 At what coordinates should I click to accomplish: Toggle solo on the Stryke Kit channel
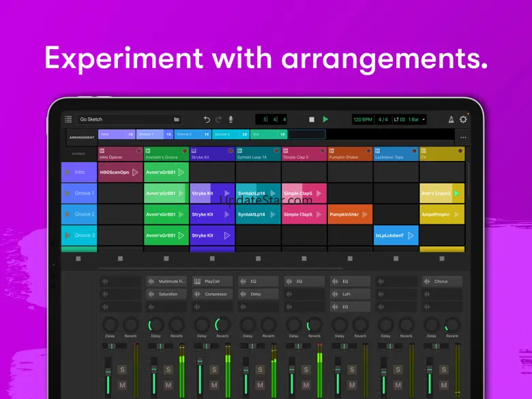pyautogui.click(x=214, y=370)
